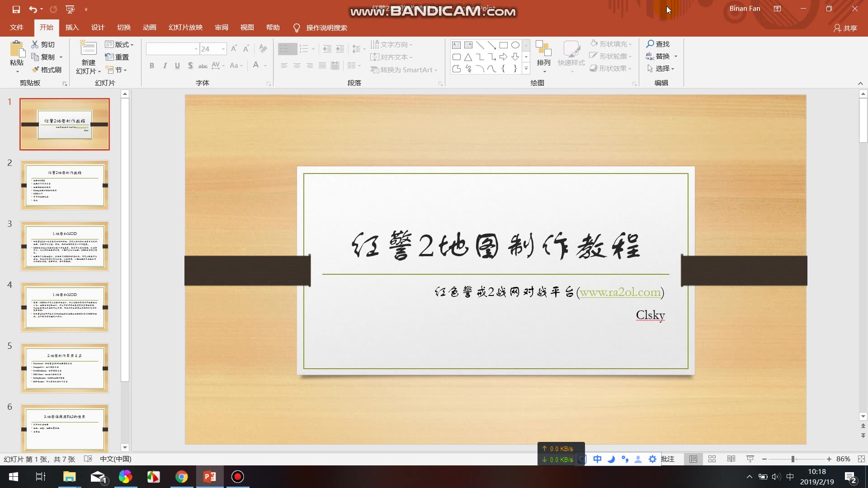Viewport: 868px width, 488px height.
Task: Select the triangle shape in the drawing gallery
Action: tap(468, 57)
